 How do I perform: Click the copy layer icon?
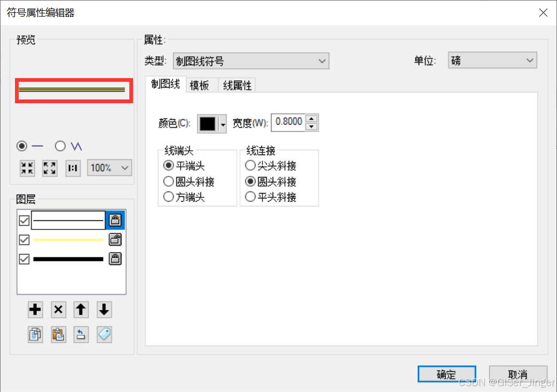point(35,334)
